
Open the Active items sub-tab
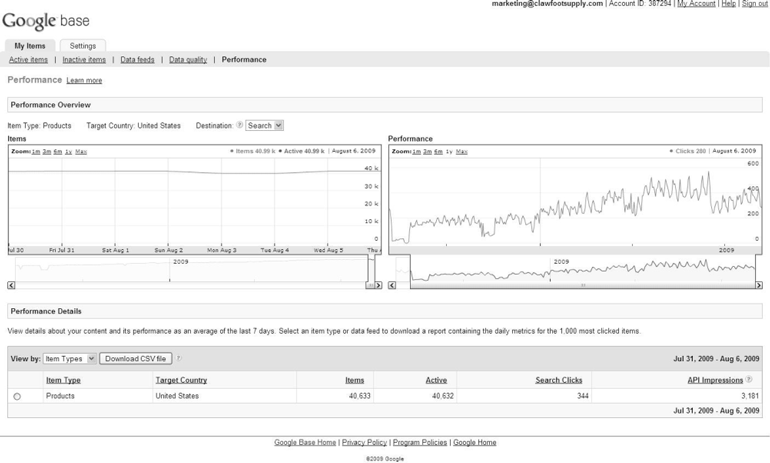pos(28,59)
